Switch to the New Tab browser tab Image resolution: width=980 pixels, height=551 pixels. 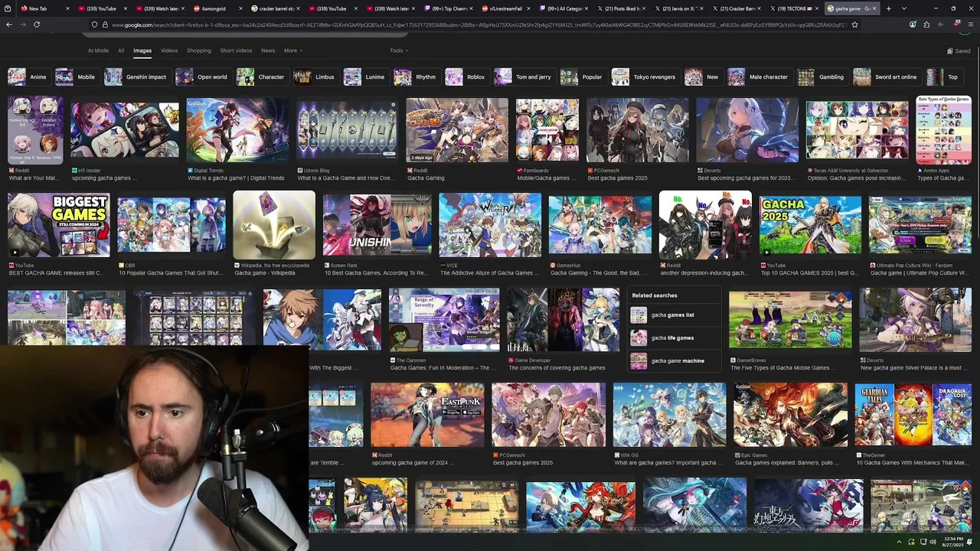tap(44, 8)
